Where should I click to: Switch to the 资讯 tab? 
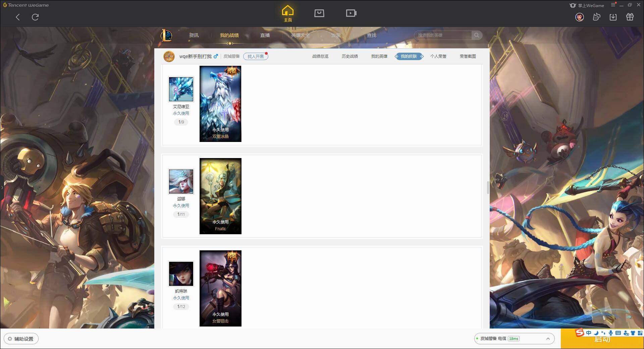(194, 35)
